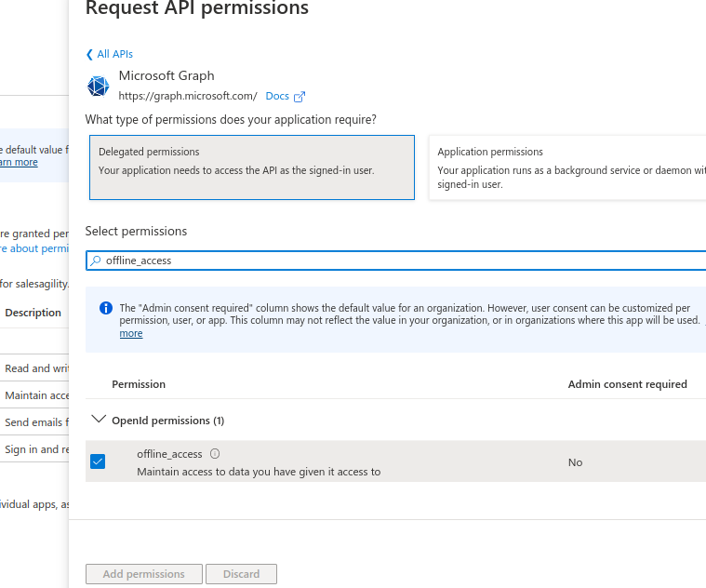Click the offline_access permission name
706x588 pixels.
(169, 454)
